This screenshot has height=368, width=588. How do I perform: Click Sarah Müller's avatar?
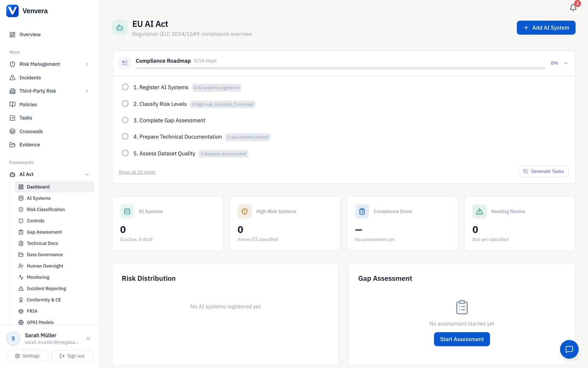13,338
